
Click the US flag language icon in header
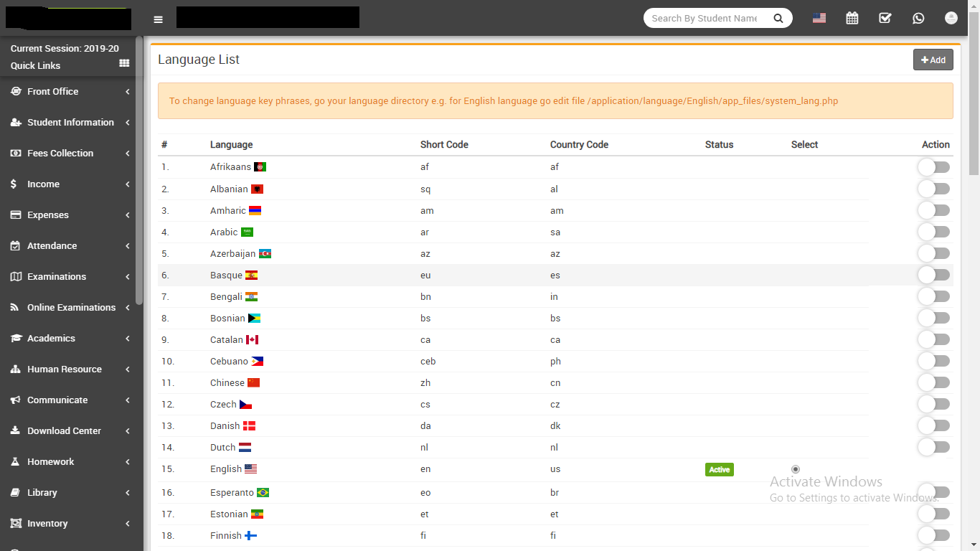tap(819, 19)
